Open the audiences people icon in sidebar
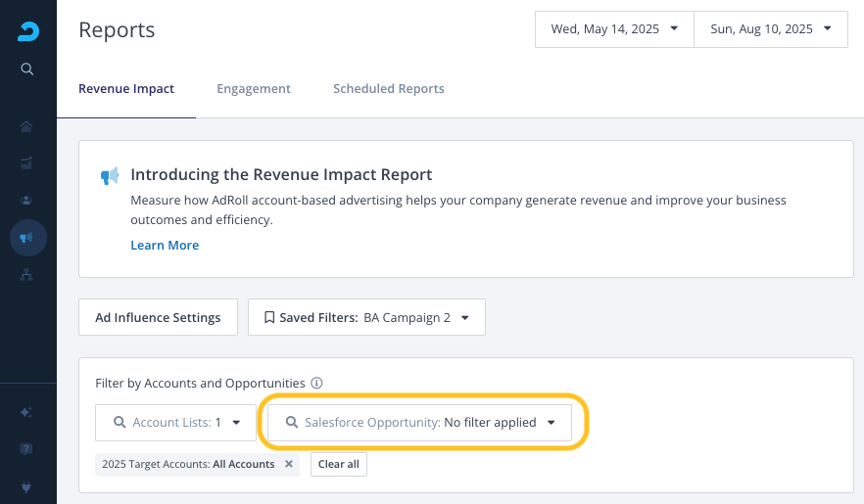The image size is (864, 504). point(27,200)
